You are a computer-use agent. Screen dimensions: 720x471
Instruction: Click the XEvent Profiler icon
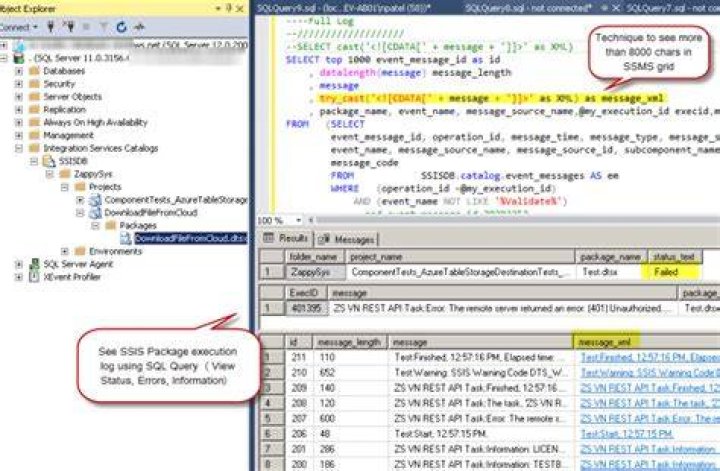tap(34, 276)
